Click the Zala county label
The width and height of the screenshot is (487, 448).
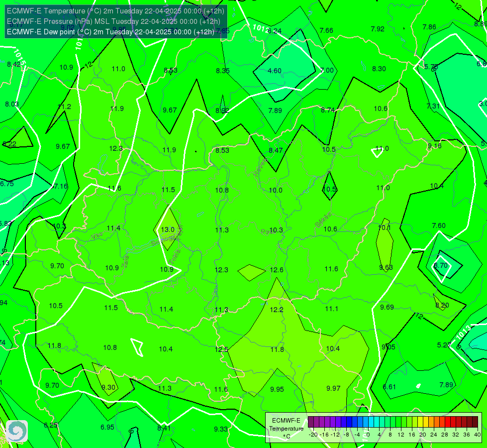[125, 263]
